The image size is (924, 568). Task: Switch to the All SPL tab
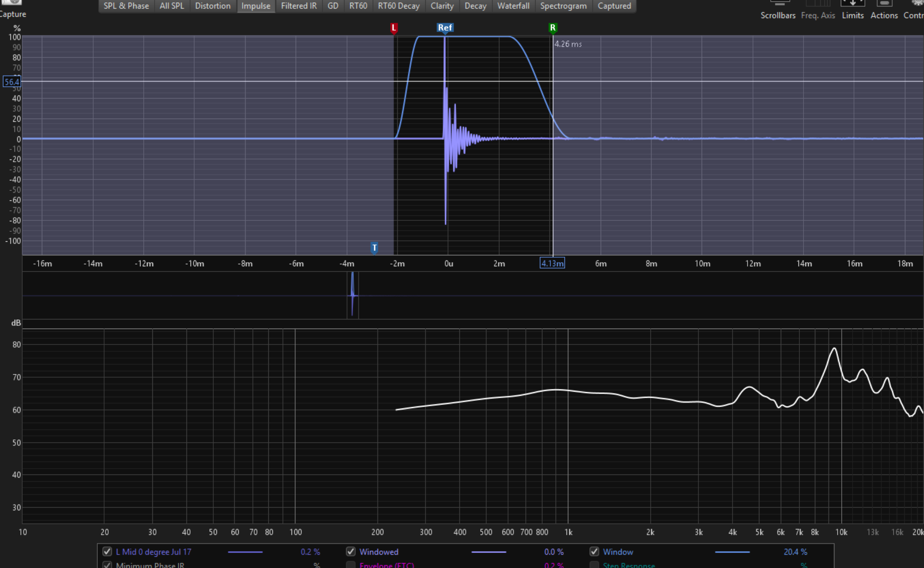coord(172,6)
